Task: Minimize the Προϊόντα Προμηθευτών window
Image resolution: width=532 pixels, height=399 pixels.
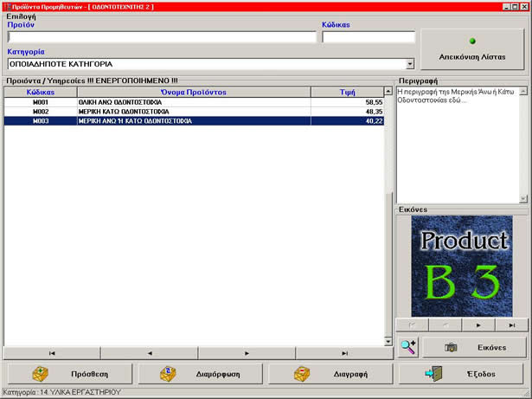Action: pos(507,7)
